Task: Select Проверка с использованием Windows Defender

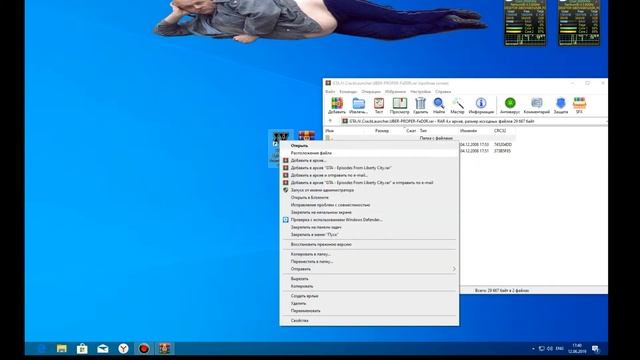Action: coord(369,220)
